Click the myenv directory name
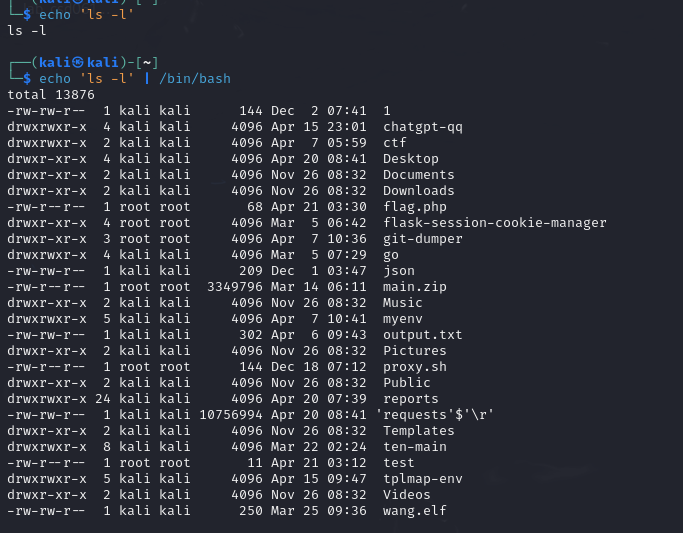This screenshot has height=533, width=683. coord(402,319)
